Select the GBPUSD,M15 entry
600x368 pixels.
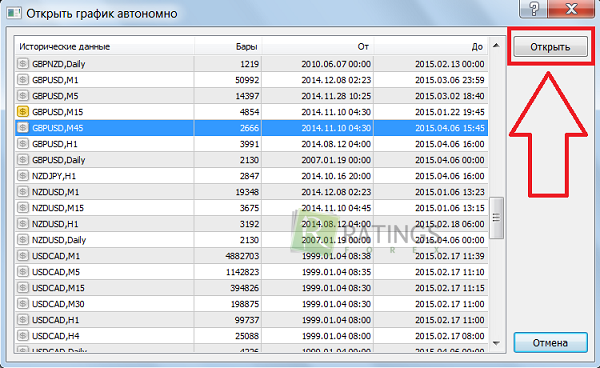[251, 112]
